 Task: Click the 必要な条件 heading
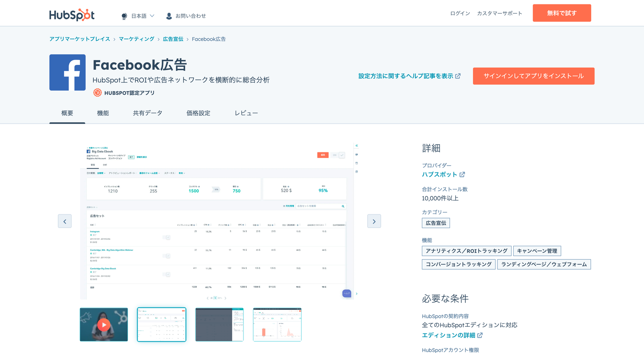click(x=445, y=299)
